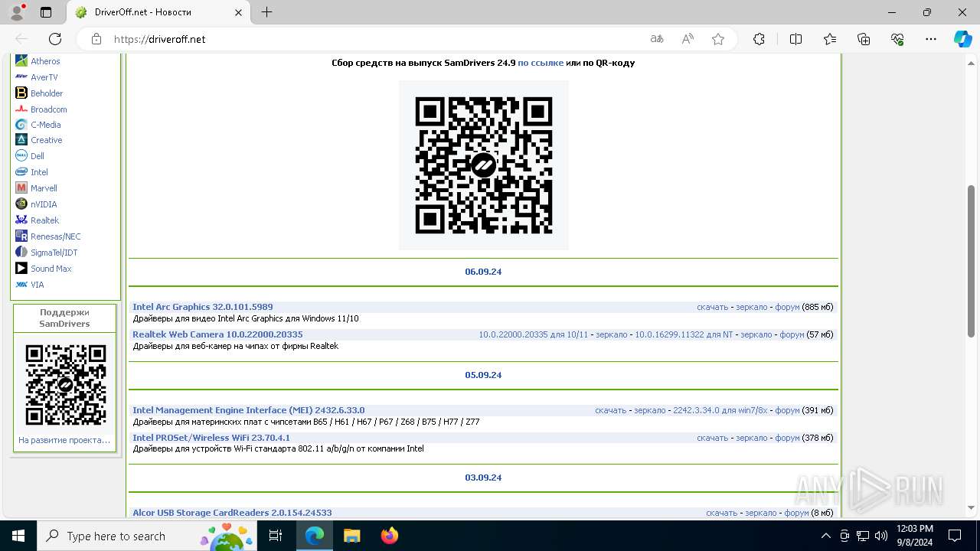Viewport: 980px width, 551px height.
Task: Open forum link for Realtek Web Camera
Action: (792, 334)
